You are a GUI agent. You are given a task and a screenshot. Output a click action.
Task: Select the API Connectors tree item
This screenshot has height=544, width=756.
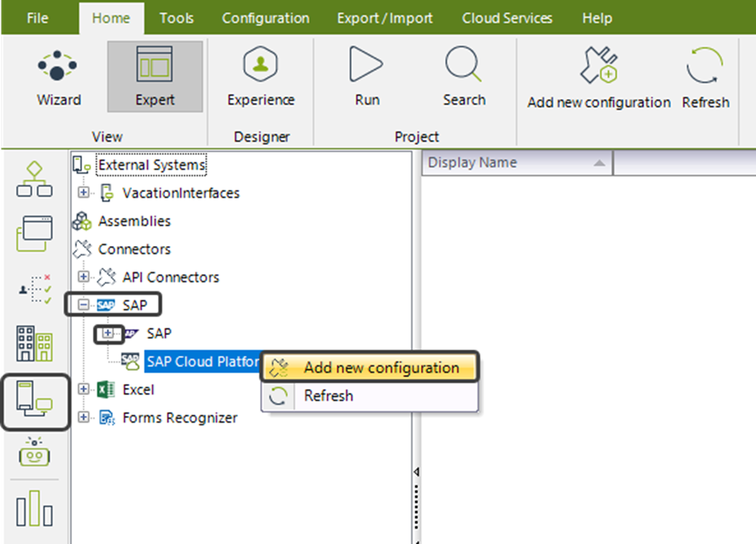point(171,277)
